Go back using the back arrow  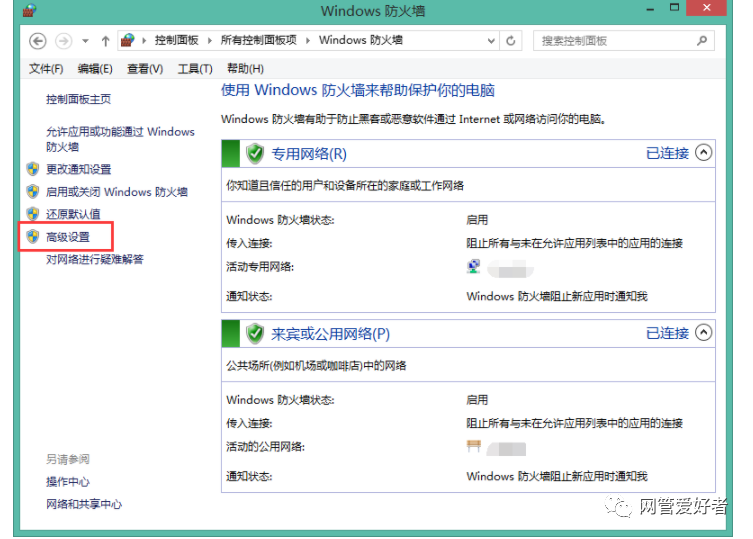tap(37, 41)
